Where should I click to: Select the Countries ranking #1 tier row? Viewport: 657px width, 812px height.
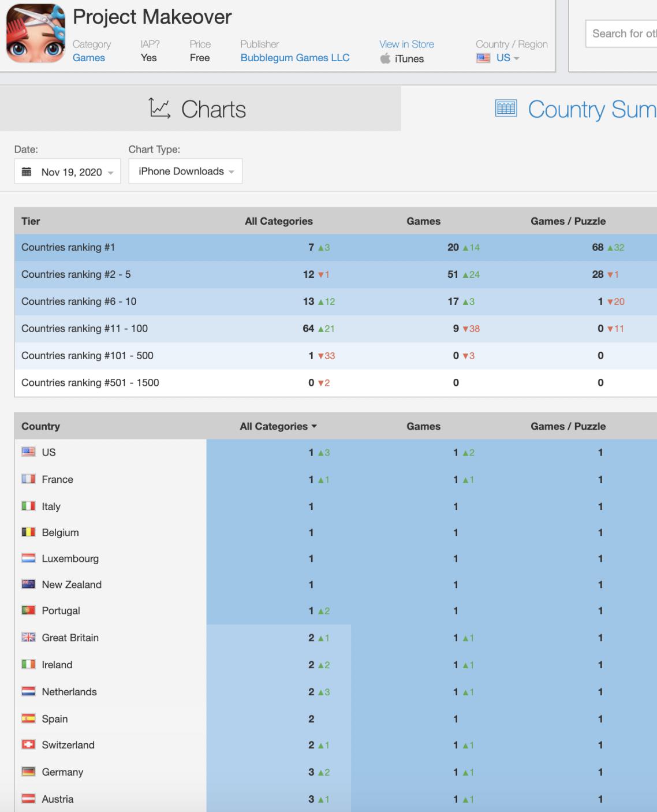[335, 247]
